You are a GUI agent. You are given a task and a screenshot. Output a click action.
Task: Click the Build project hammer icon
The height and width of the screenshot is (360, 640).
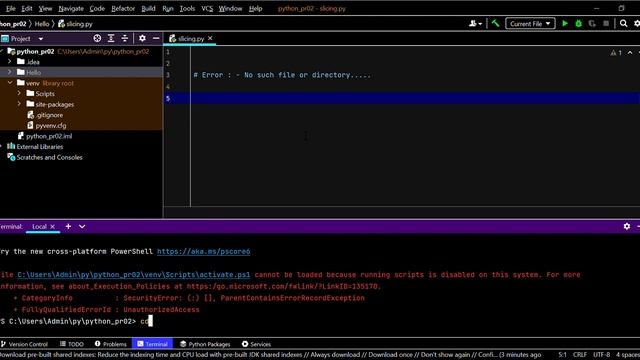[x=495, y=24]
